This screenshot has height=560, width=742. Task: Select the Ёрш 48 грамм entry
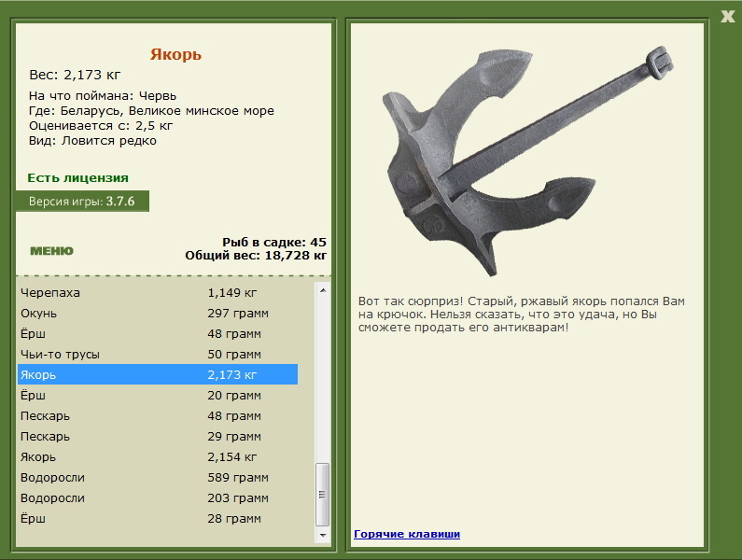click(158, 334)
